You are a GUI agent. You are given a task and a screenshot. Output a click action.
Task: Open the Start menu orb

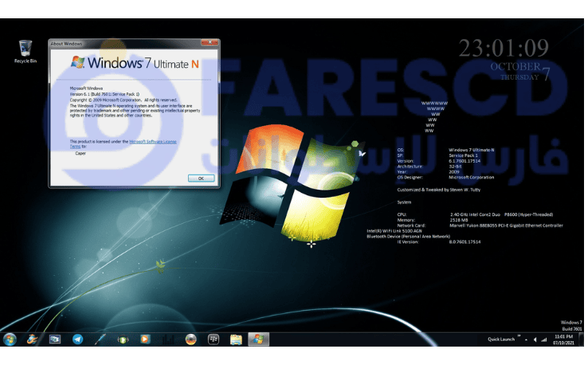(x=10, y=339)
